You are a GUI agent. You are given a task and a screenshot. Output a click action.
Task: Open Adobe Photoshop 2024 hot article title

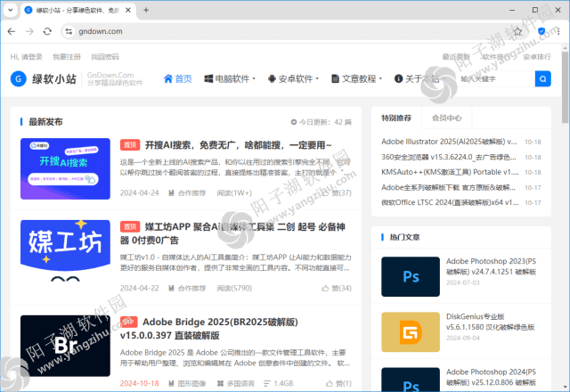(491, 377)
